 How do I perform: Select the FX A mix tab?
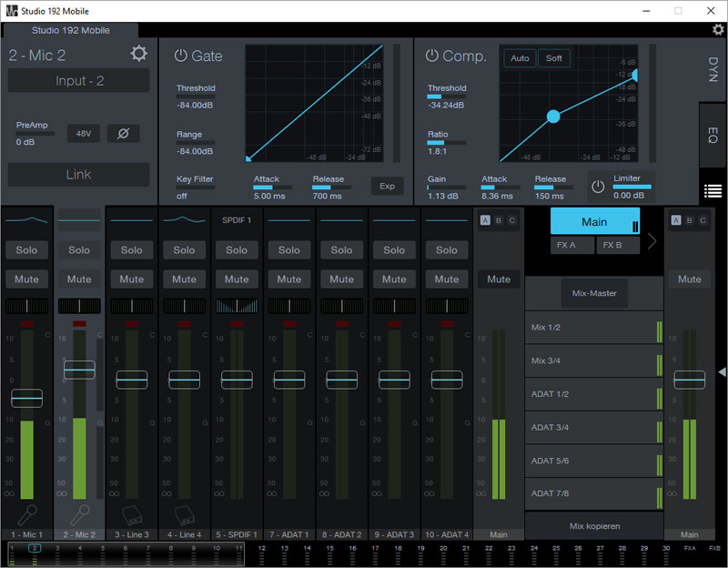pyautogui.click(x=572, y=245)
